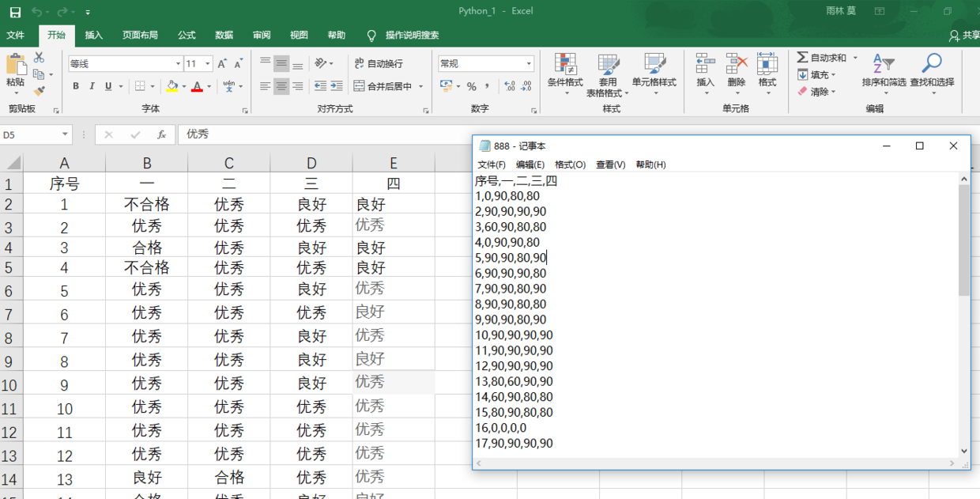The width and height of the screenshot is (980, 499).
Task: Click the Share (共享) button
Action: coord(964,35)
